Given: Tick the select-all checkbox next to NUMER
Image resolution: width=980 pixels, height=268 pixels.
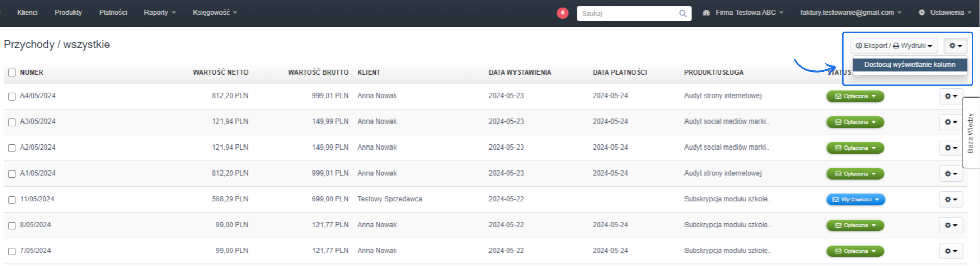Looking at the screenshot, I should [12, 72].
